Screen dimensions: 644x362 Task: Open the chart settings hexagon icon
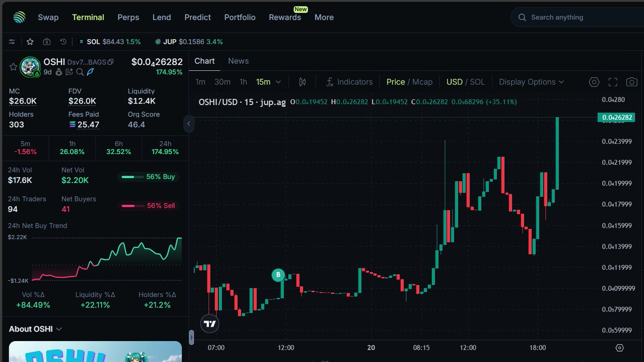[x=594, y=82]
